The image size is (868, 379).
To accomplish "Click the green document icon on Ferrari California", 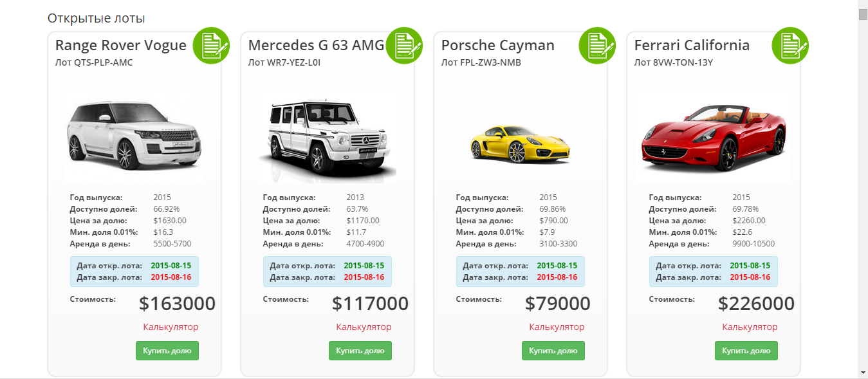I will [790, 45].
